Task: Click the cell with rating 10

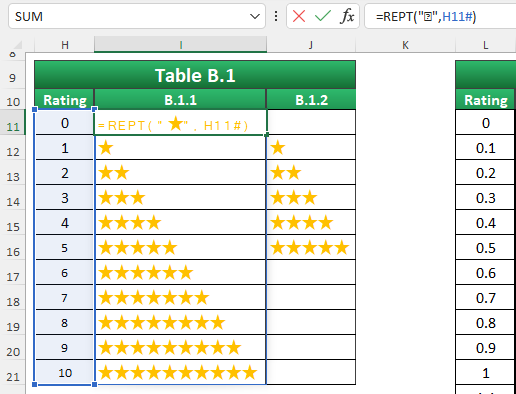Action: (65, 372)
